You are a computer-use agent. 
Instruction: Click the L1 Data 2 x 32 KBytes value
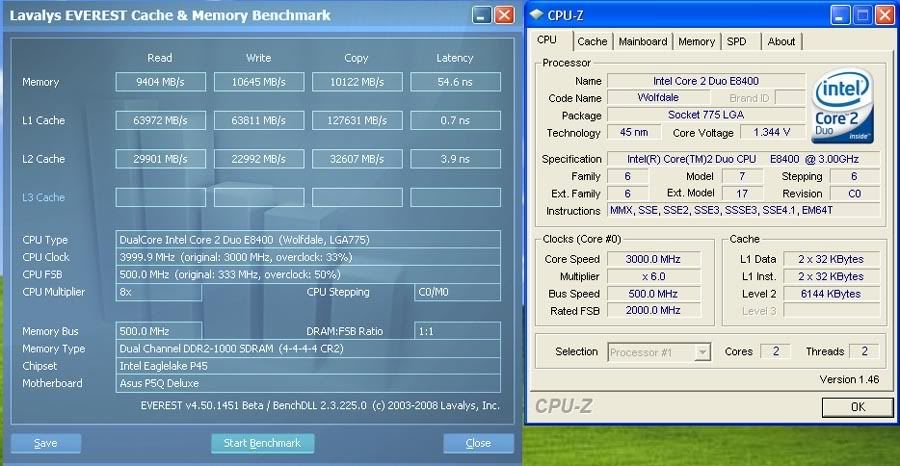[x=831, y=259]
